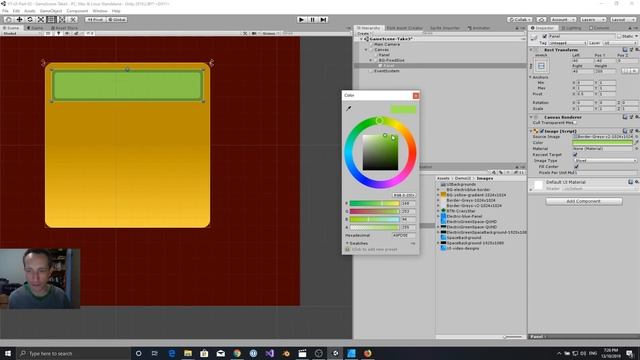Open Source Image object picker circle
640x360 pixels.
coord(636,137)
